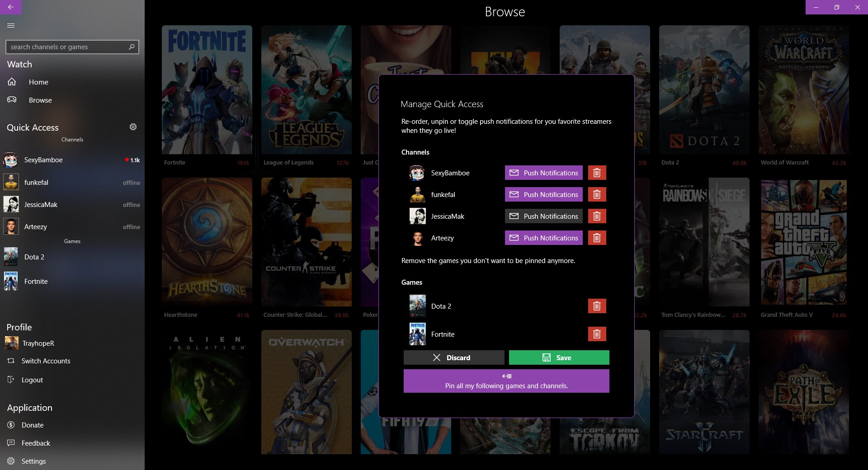Viewport: 868px width, 470px height.
Task: Go back using the top-left arrow
Action: coord(11,7)
